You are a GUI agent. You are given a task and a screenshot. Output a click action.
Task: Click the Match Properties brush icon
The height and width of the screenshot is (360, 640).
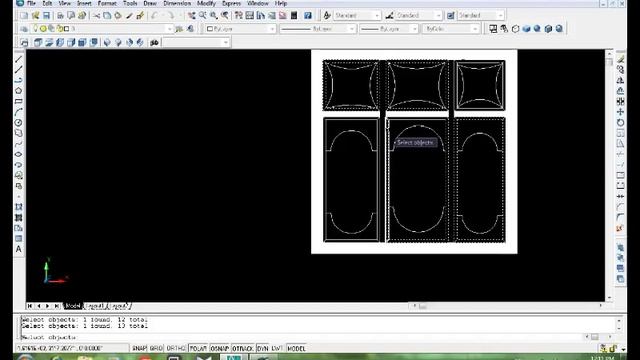coord(129,16)
